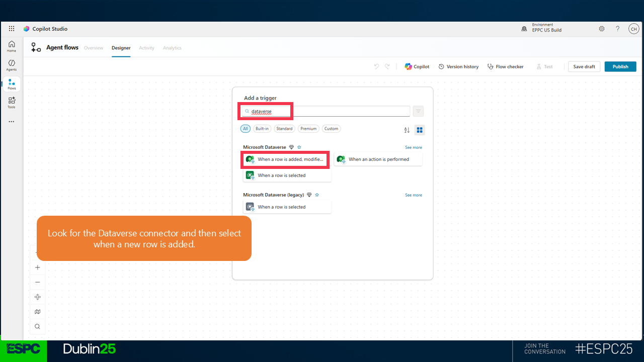This screenshot has width=644, height=362.
Task: Select the Premium filter chip
Action: pos(308,129)
